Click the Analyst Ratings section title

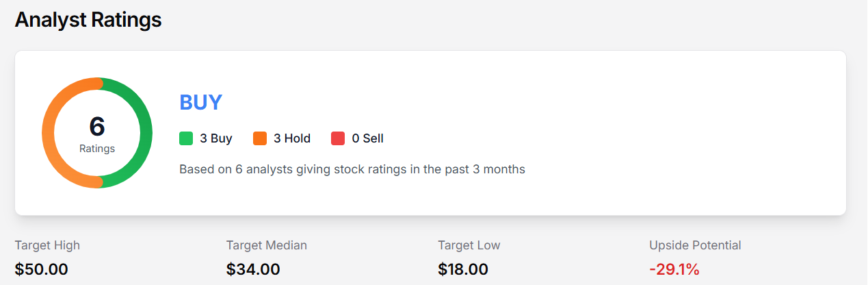[88, 20]
